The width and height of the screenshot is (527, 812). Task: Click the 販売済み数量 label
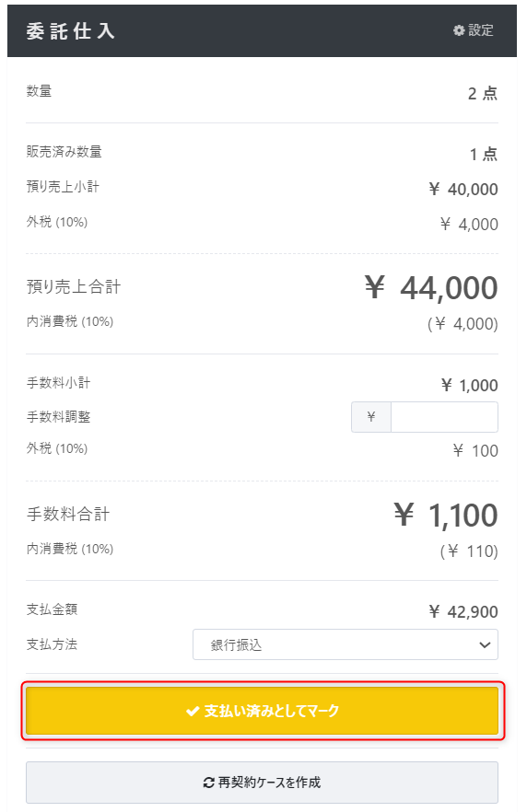[x=64, y=152]
